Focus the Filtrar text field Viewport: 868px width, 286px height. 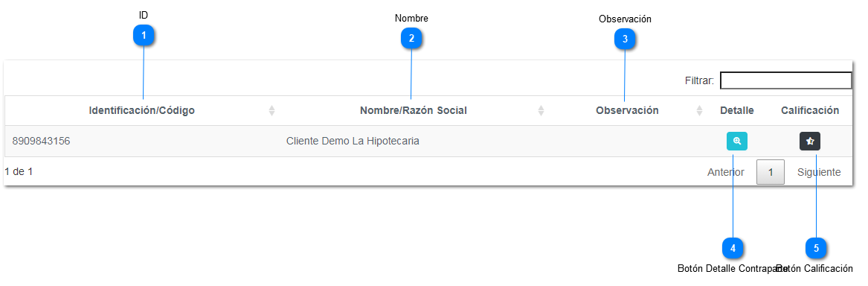pyautogui.click(x=785, y=80)
